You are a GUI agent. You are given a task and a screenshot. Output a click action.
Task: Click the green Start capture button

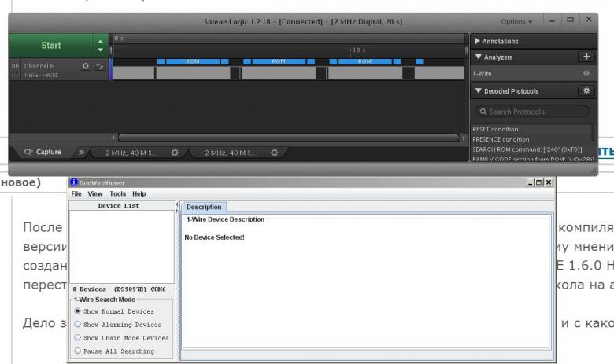pos(51,46)
